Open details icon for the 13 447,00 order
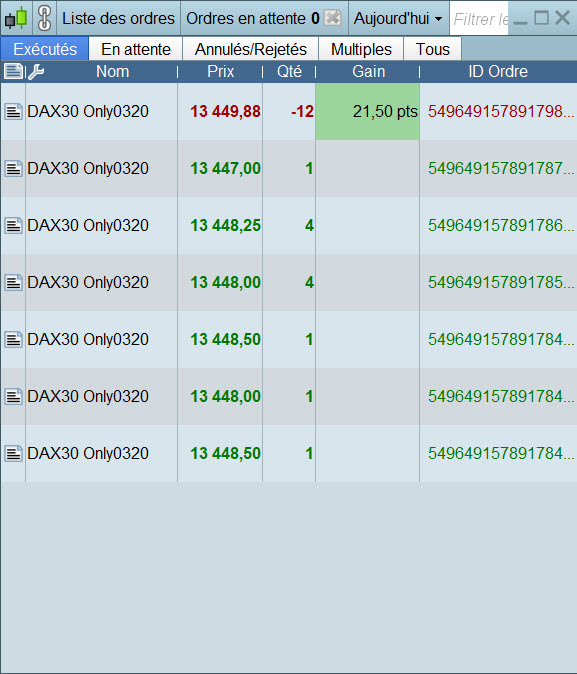Viewport: 577px width, 674px height. [x=13, y=168]
